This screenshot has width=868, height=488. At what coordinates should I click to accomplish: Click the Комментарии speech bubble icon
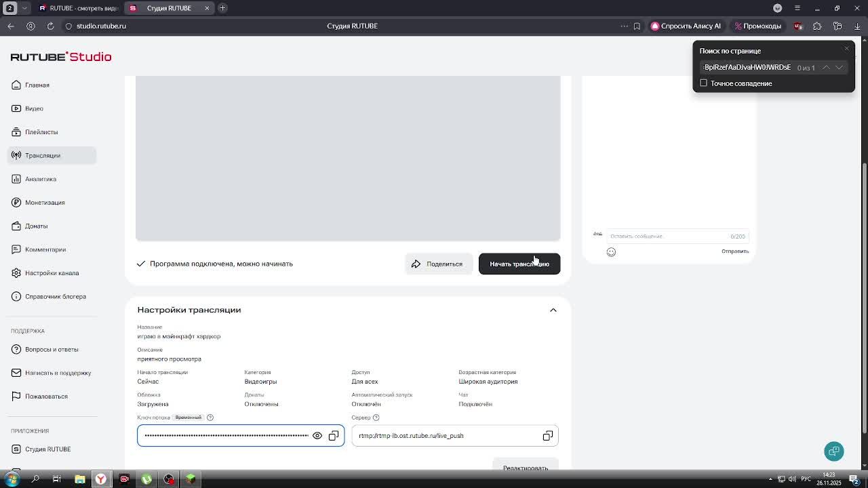16,249
